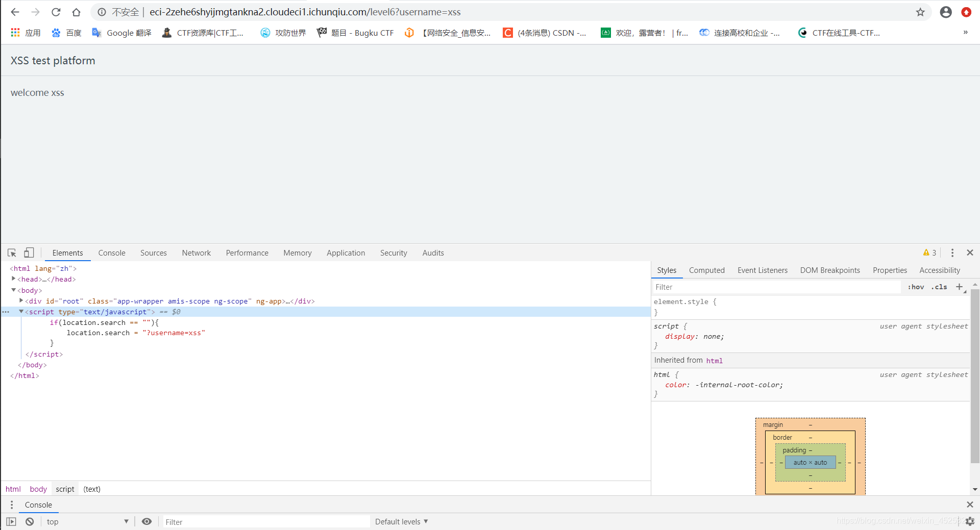Screen dimensions: 980x530
Task: Switch to the Computed styles tab
Action: tap(707, 270)
